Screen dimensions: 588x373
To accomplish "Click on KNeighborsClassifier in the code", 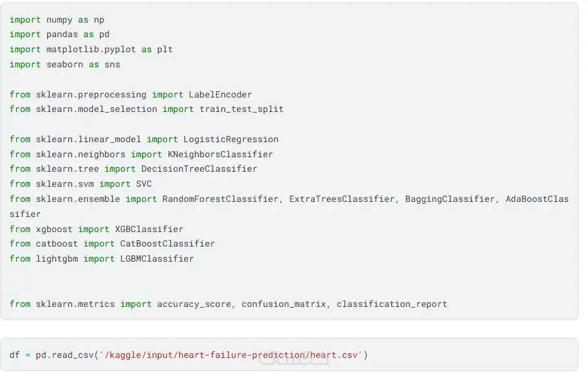I will coord(220,154).
